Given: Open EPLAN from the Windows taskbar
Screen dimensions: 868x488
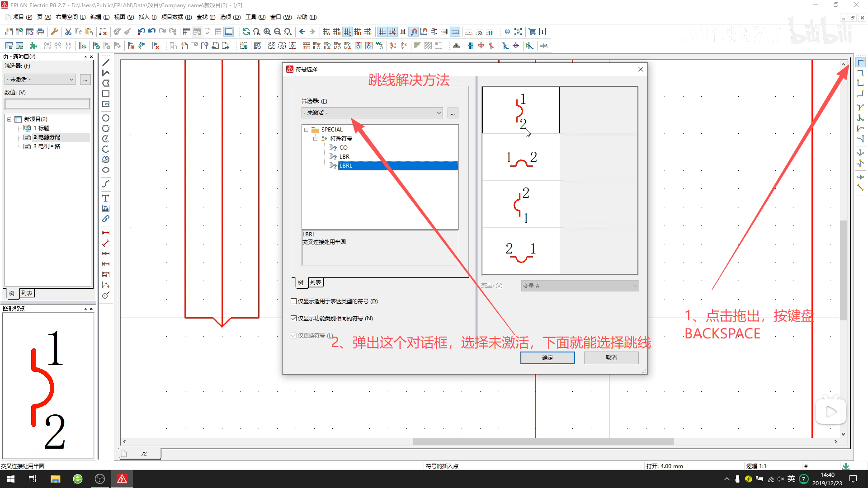Looking at the screenshot, I should point(122,479).
